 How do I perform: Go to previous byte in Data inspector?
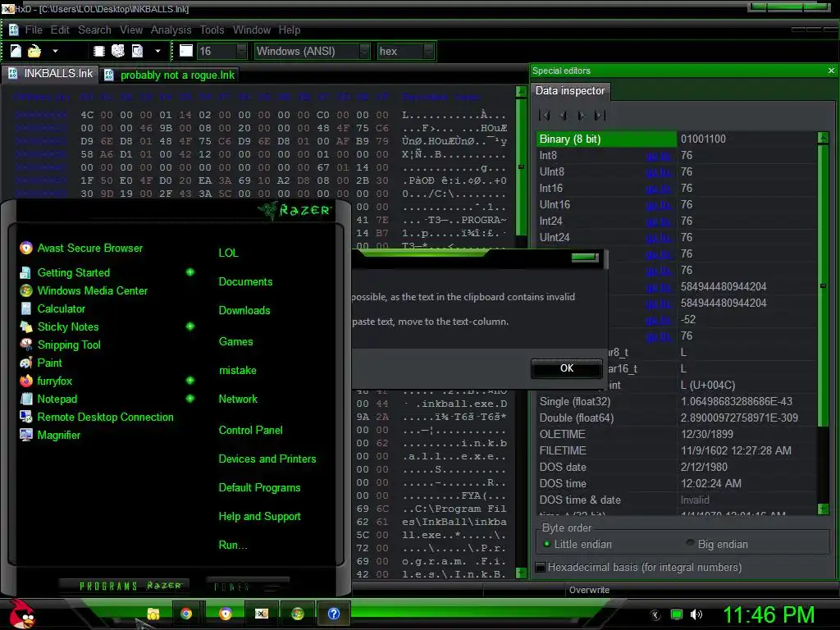tap(563, 115)
